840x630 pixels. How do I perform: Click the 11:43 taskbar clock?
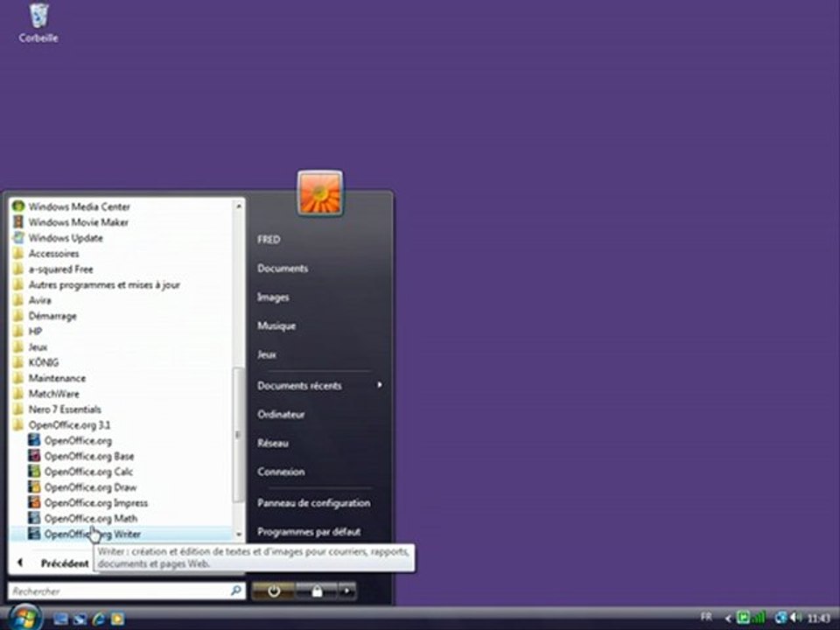[x=817, y=619]
